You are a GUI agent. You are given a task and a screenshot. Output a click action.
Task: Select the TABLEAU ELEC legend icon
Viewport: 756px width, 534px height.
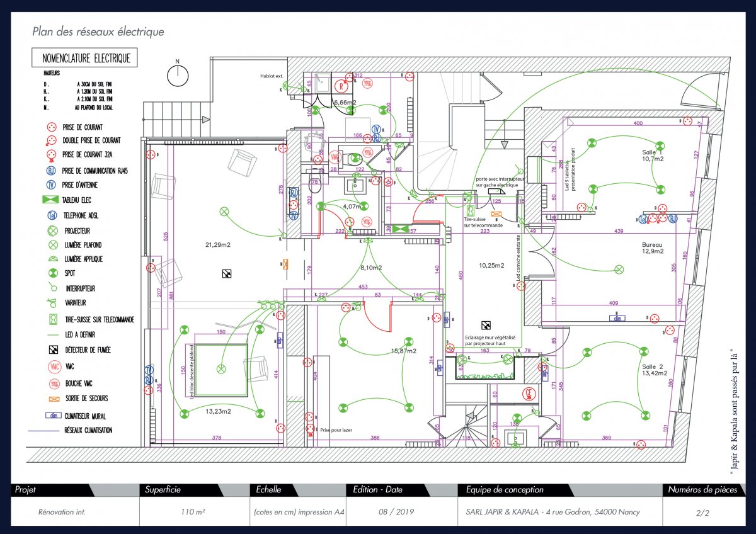click(x=51, y=200)
